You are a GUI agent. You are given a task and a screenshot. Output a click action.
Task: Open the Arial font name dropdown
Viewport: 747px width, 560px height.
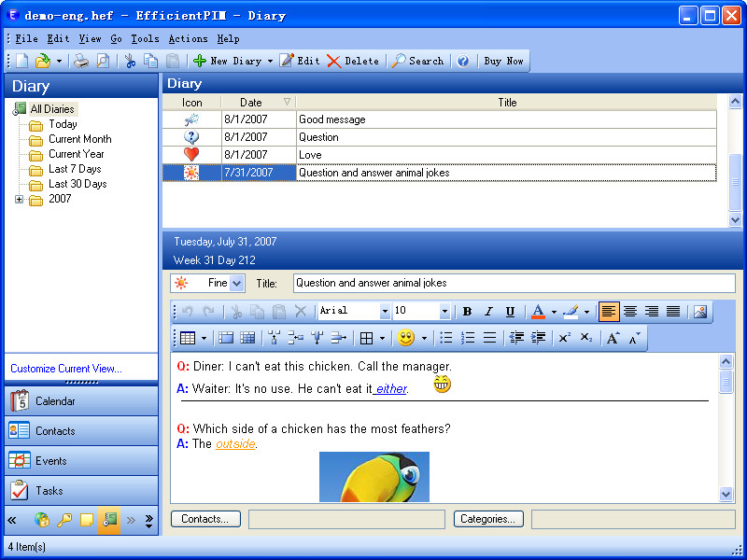pos(385,312)
